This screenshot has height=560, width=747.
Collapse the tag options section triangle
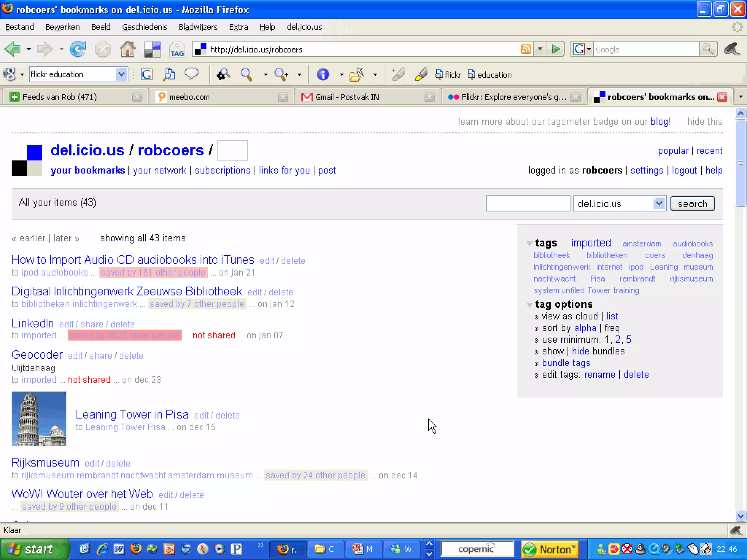529,305
